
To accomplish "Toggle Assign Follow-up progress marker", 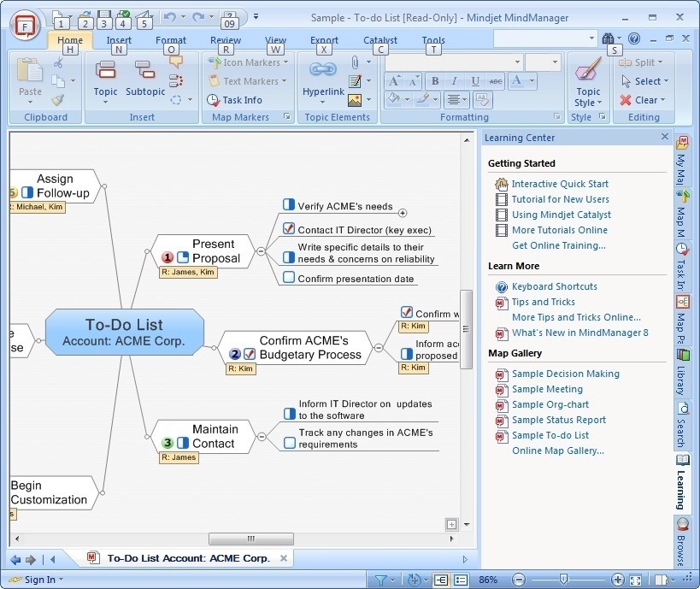I will [27, 192].
